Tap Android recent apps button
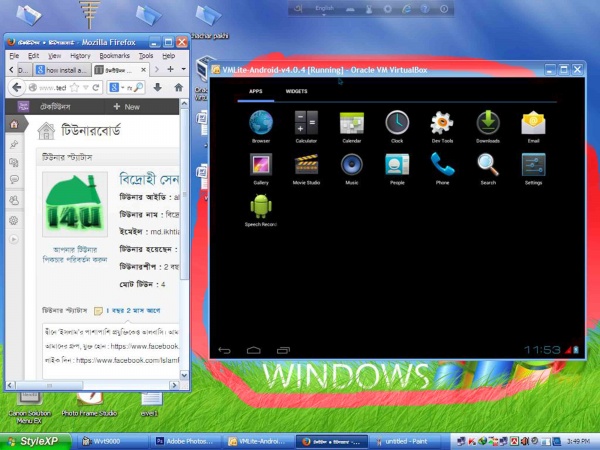 click(x=283, y=350)
